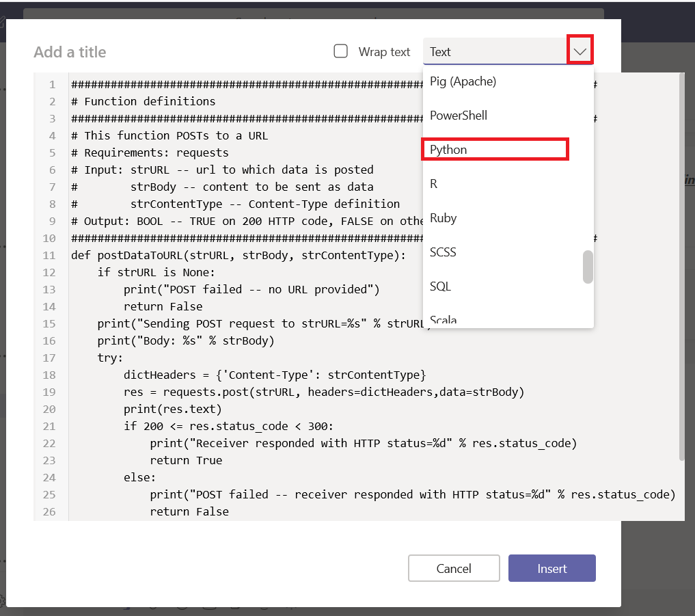Select the R language option
The width and height of the screenshot is (695, 616).
click(x=434, y=184)
